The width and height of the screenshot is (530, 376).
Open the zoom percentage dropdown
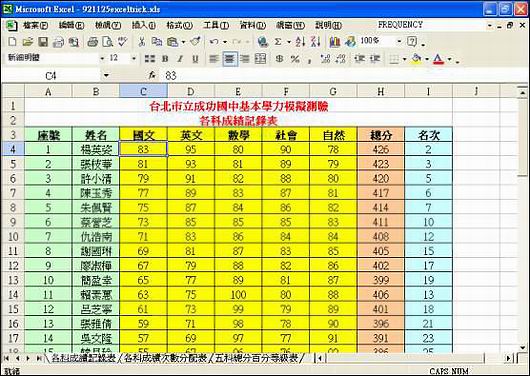[399, 42]
